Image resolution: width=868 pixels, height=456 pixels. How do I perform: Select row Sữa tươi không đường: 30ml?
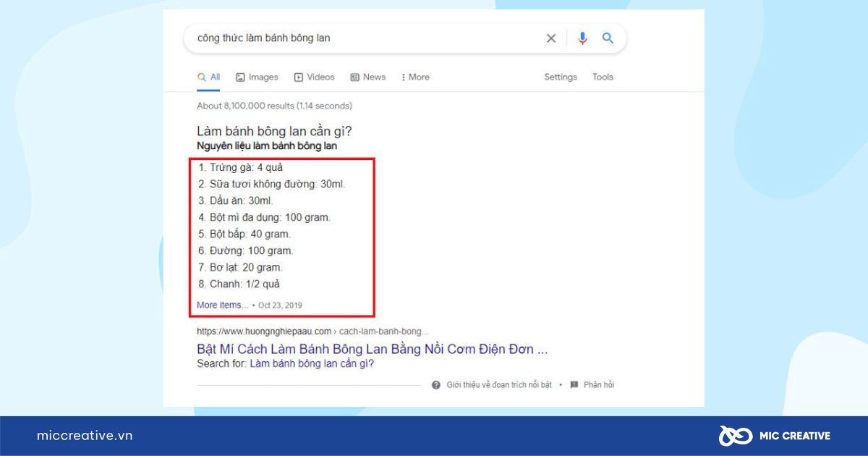(x=272, y=184)
